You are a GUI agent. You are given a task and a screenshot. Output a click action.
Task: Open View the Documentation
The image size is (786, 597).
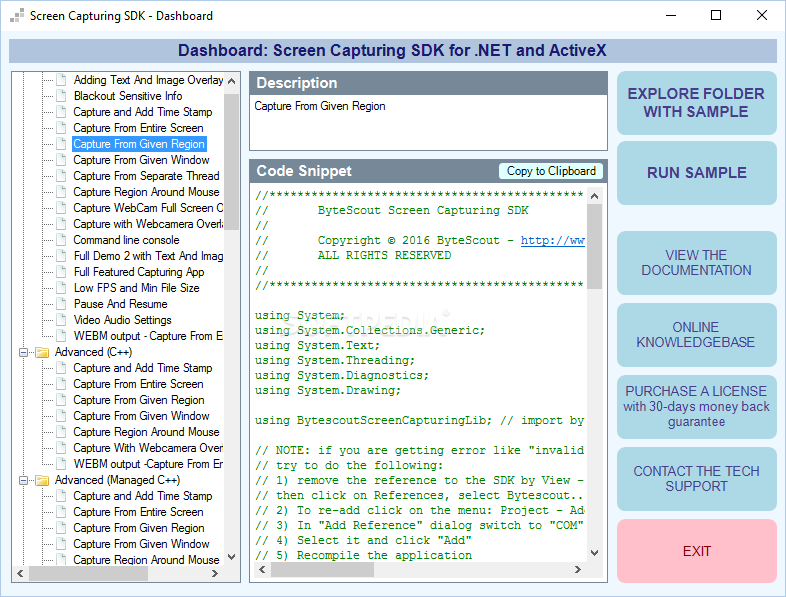pos(697,263)
